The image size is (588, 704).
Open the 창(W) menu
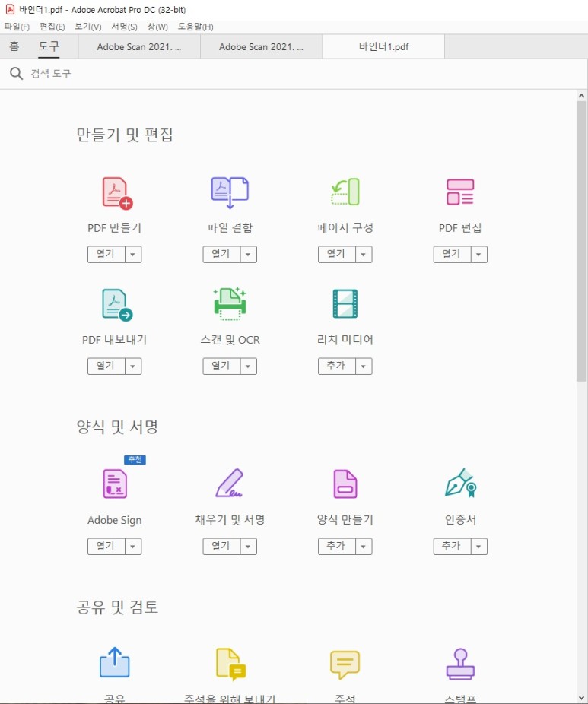coord(157,27)
